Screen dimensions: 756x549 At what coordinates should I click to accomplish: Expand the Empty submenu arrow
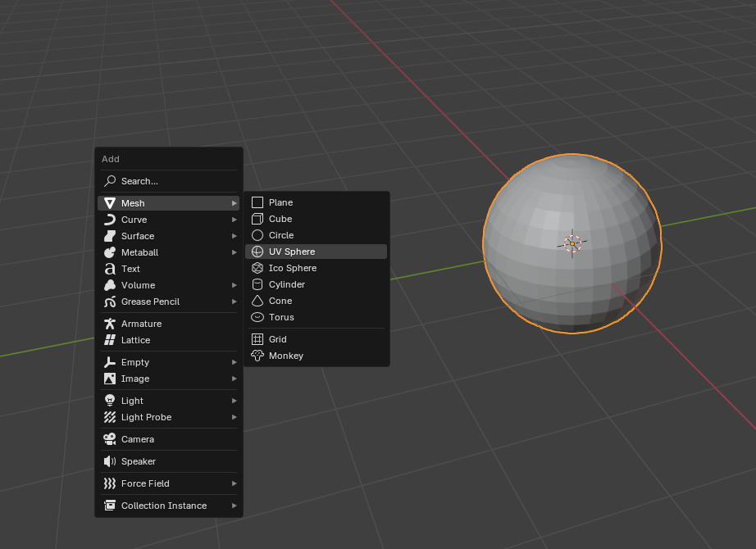click(x=234, y=362)
